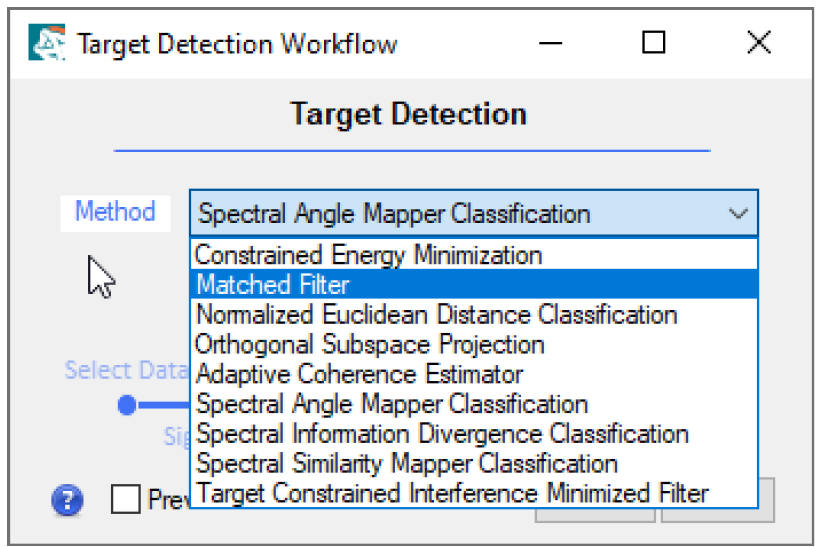Viewport: 828px width, 547px height.
Task: Click the Target Detection Workflow app icon
Action: pyautogui.click(x=47, y=43)
